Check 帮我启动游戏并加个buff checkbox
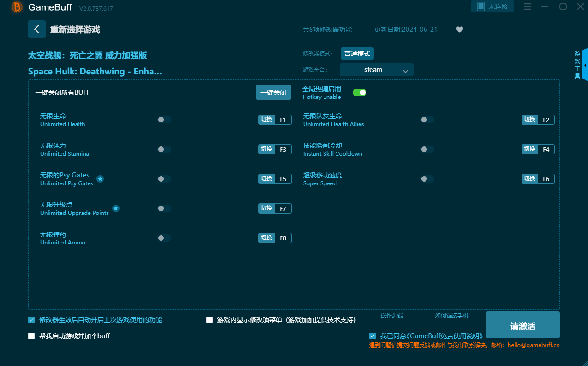 pos(31,336)
